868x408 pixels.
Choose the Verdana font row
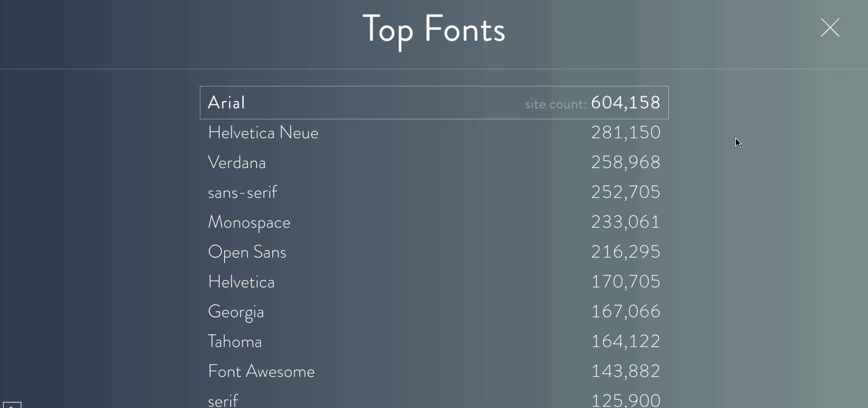pos(434,163)
